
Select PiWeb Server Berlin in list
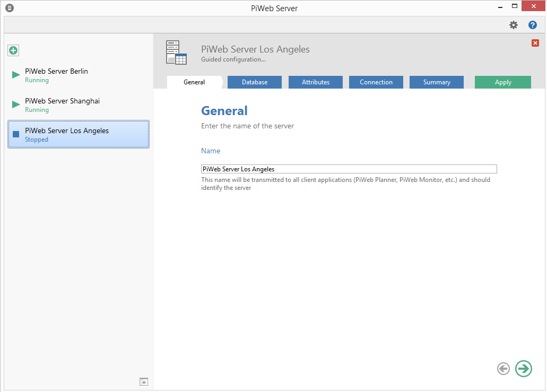tap(79, 75)
